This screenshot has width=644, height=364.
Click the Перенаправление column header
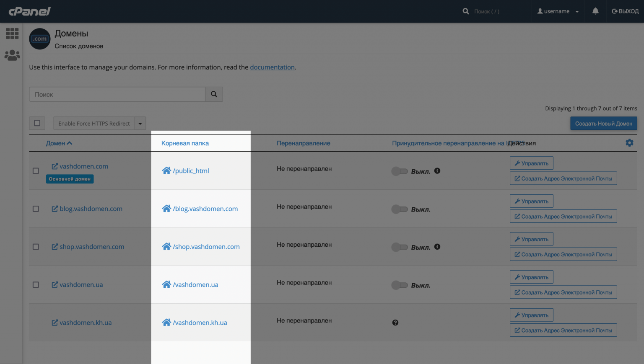click(x=303, y=143)
